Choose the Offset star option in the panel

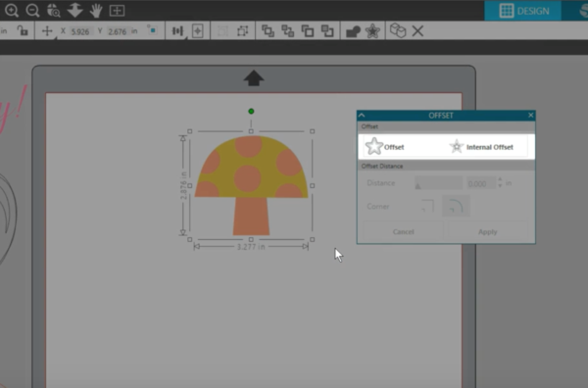coord(384,147)
